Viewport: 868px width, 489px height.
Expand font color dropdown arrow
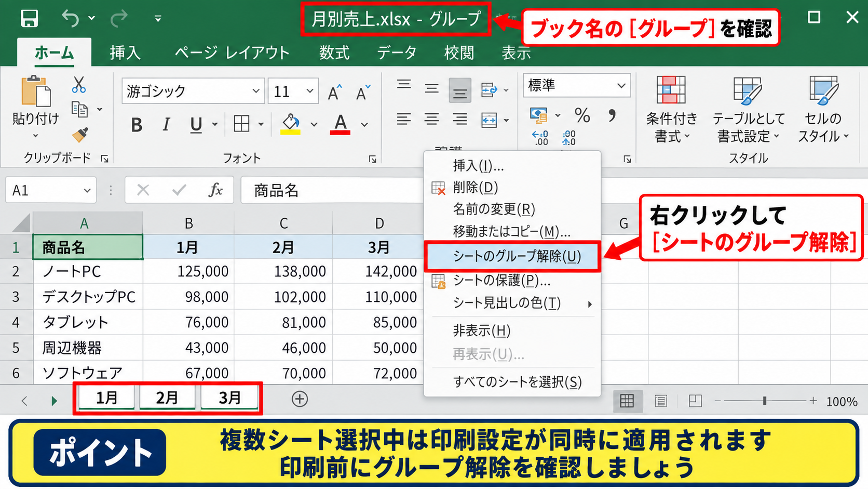pyautogui.click(x=364, y=125)
